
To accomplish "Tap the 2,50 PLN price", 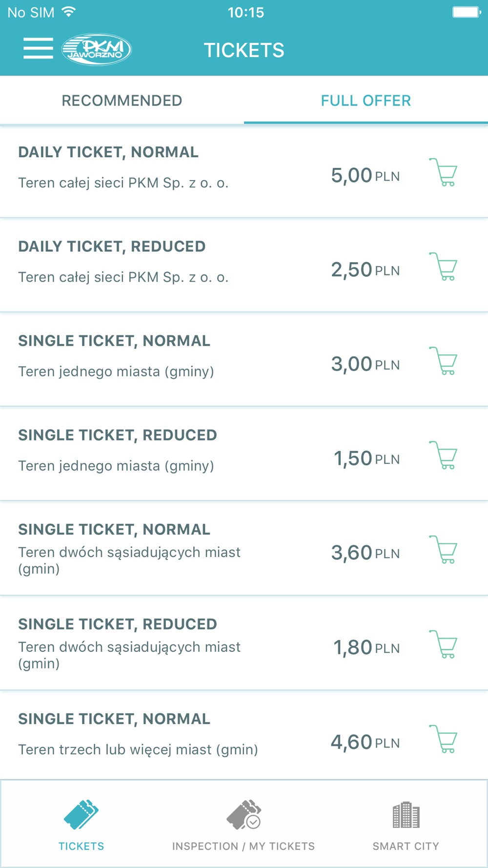I will pos(366,269).
